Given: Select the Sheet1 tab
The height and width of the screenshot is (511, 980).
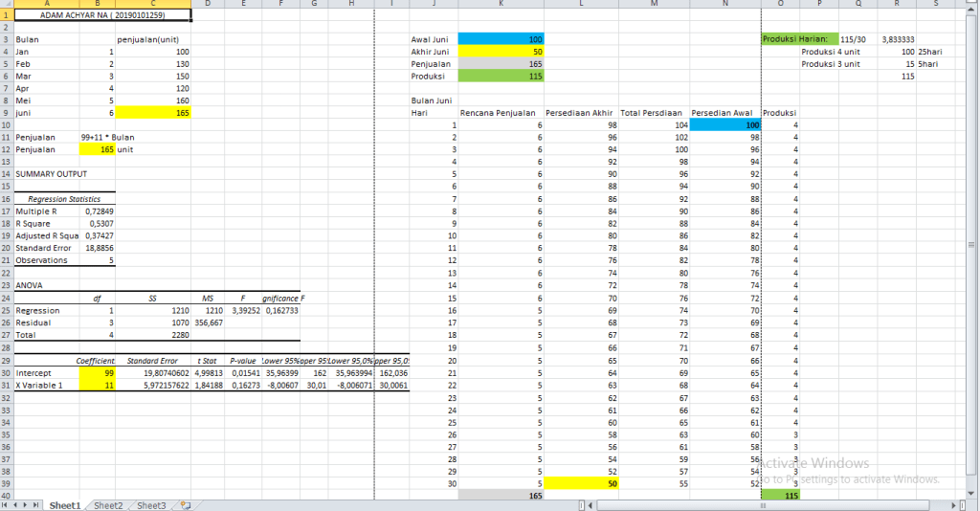Looking at the screenshot, I should pos(65,504).
